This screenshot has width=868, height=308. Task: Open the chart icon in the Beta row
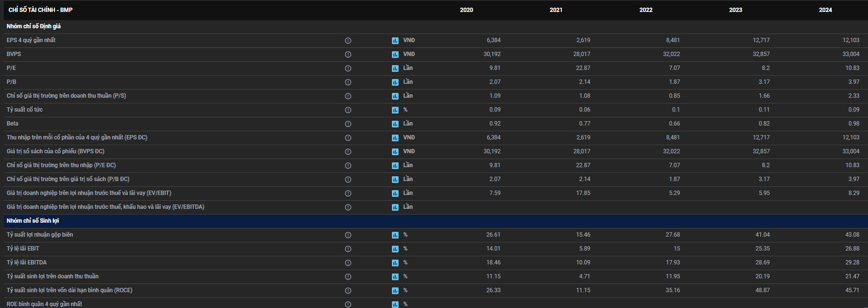[x=395, y=124]
